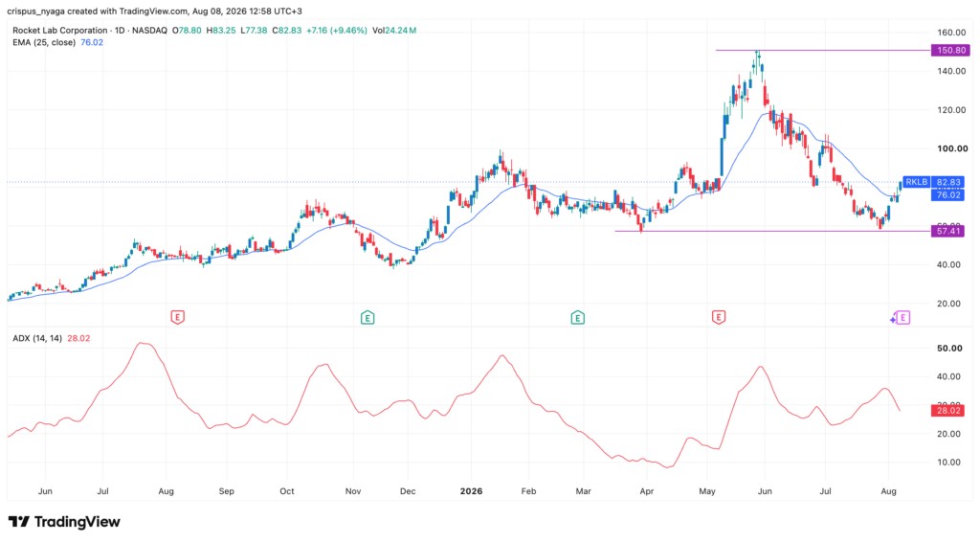Viewport: 980px width, 543px height.
Task: Click the May label on the time axis
Action: pyautogui.click(x=707, y=491)
